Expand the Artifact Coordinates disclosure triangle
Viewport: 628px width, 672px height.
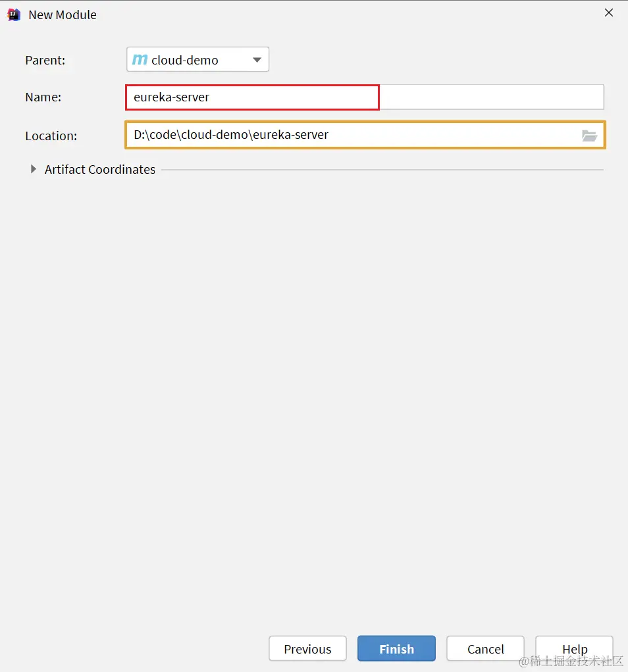coord(34,169)
